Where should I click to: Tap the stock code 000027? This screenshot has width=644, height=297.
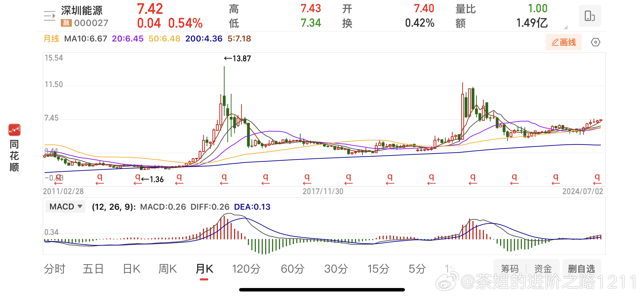[91, 23]
